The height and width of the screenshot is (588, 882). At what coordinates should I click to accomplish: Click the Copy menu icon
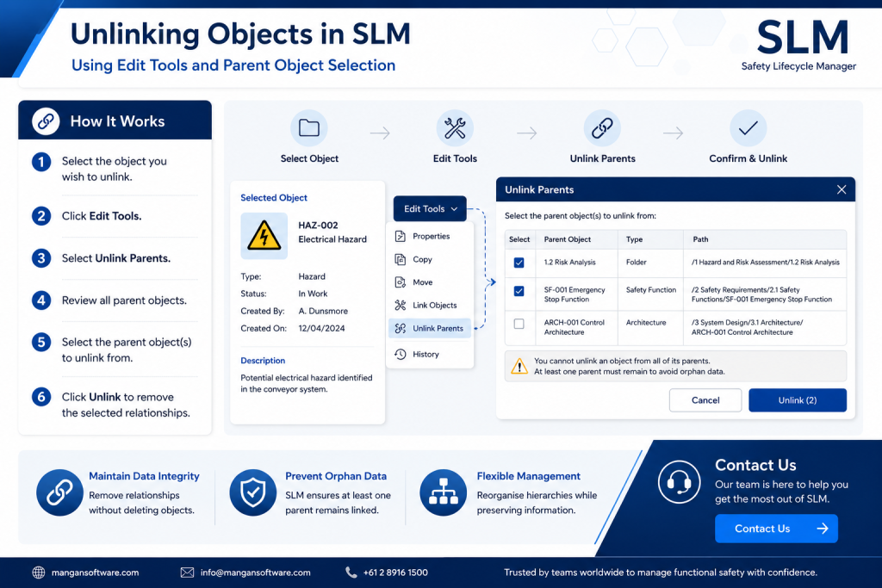(400, 259)
